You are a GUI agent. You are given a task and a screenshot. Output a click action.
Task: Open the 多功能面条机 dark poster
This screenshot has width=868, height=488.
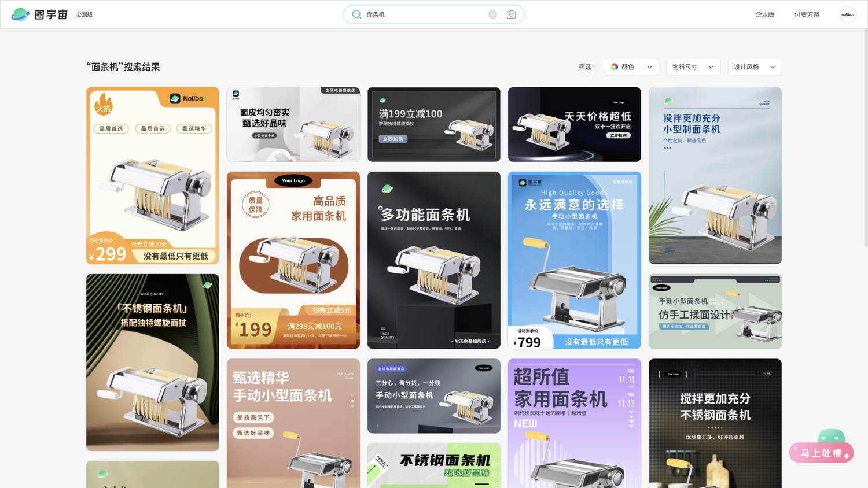pos(434,260)
